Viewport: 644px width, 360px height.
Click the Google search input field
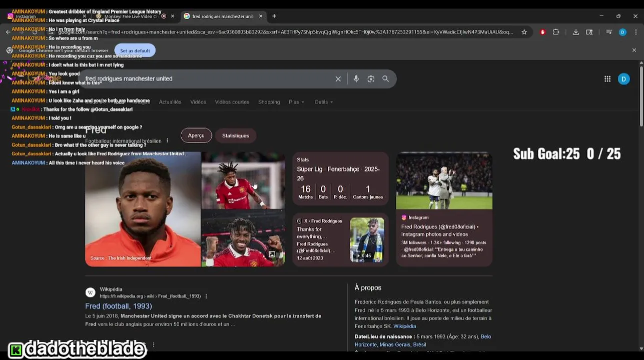pos(208,78)
